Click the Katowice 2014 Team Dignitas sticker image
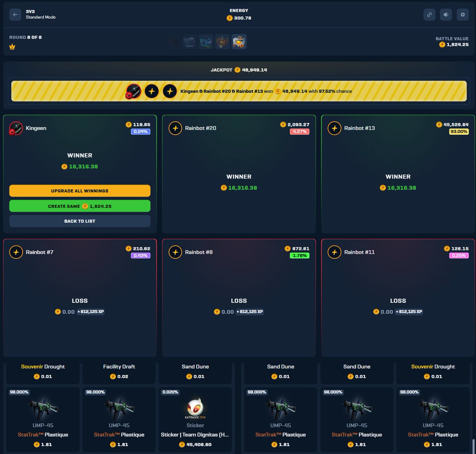Screen dimensions: 476x454 195,408
